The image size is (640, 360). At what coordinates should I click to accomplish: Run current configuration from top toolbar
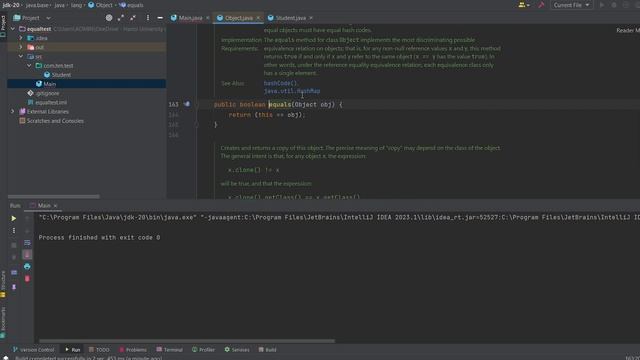[602, 5]
